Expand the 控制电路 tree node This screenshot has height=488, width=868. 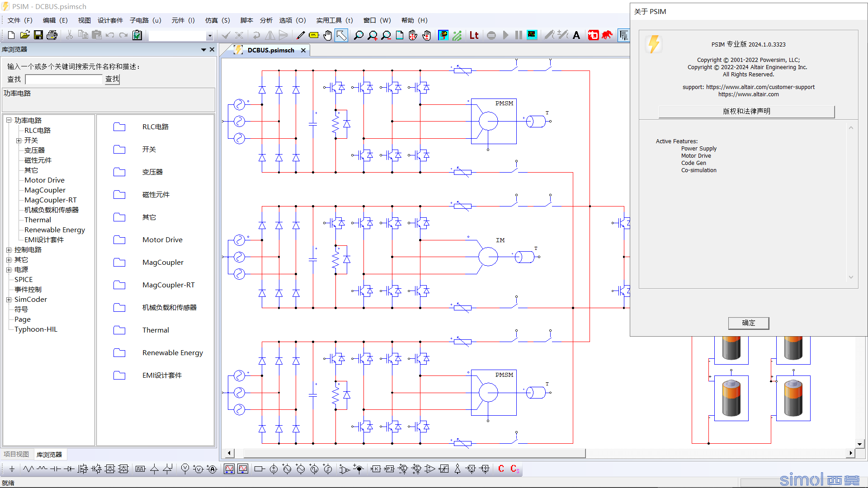[x=9, y=250]
